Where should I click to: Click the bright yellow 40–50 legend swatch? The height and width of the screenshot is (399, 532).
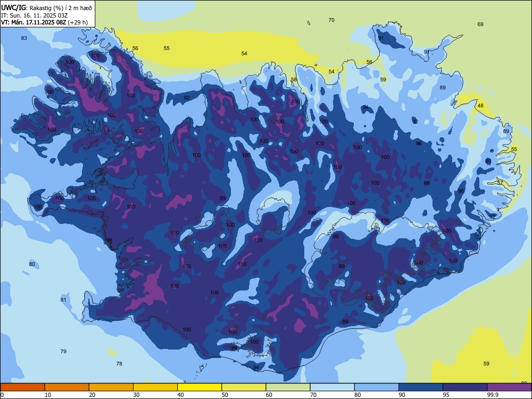(x=199, y=387)
